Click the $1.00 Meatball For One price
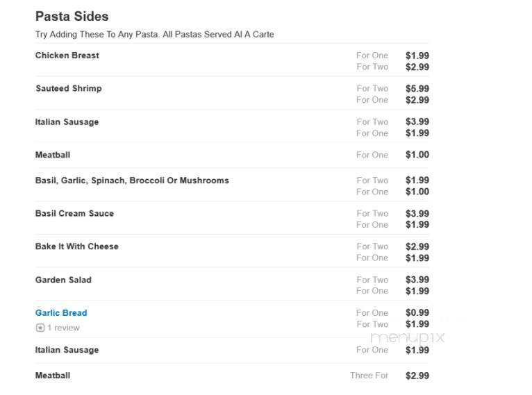 point(417,155)
